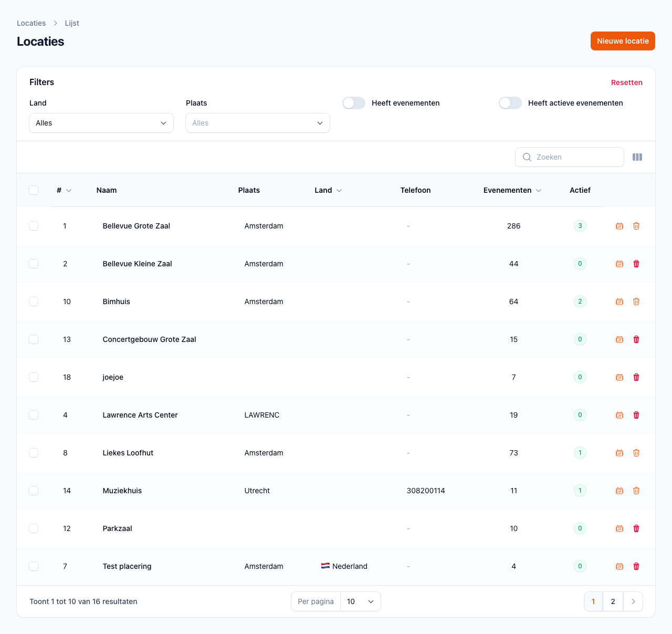Click the Nieuwe locatie button
Image resolution: width=672 pixels, height=634 pixels.
pos(623,41)
